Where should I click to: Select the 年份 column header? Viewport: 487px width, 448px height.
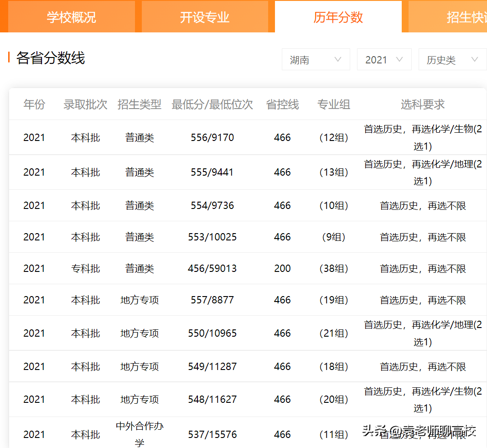pos(34,104)
